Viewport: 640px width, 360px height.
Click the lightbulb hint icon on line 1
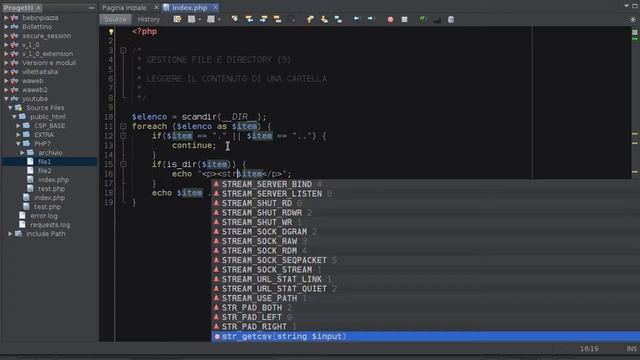[111, 32]
